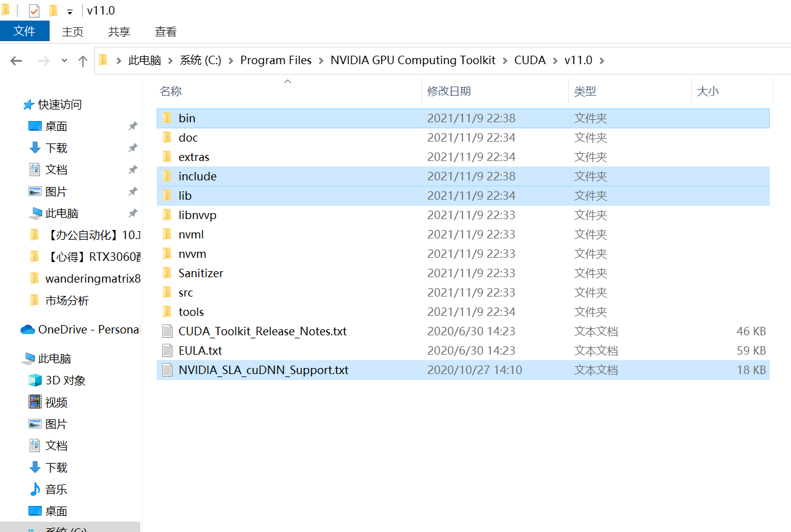
Task: Navigate to Program Files in address bar
Action: 276,61
